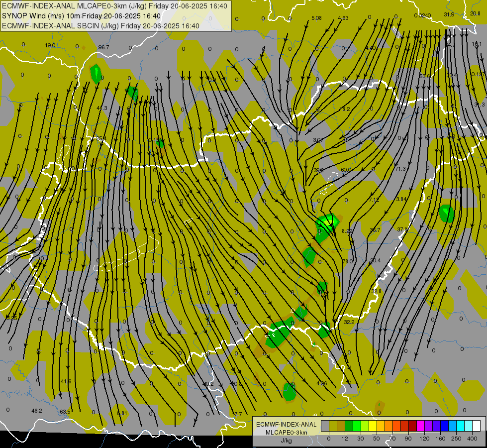Click the 20.4 value on the map
The width and height of the screenshot is (487, 448).
click(376, 260)
